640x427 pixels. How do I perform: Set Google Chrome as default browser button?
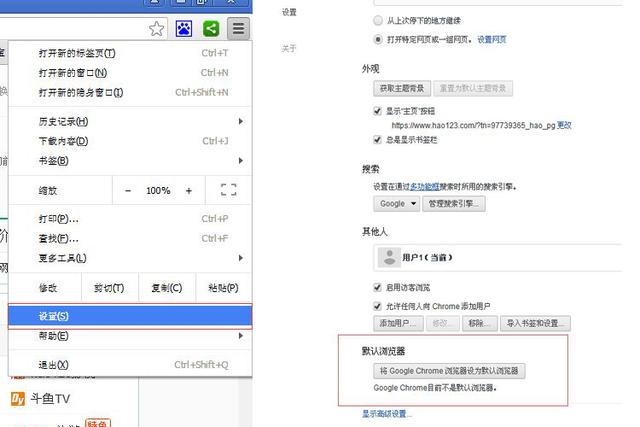(x=449, y=371)
